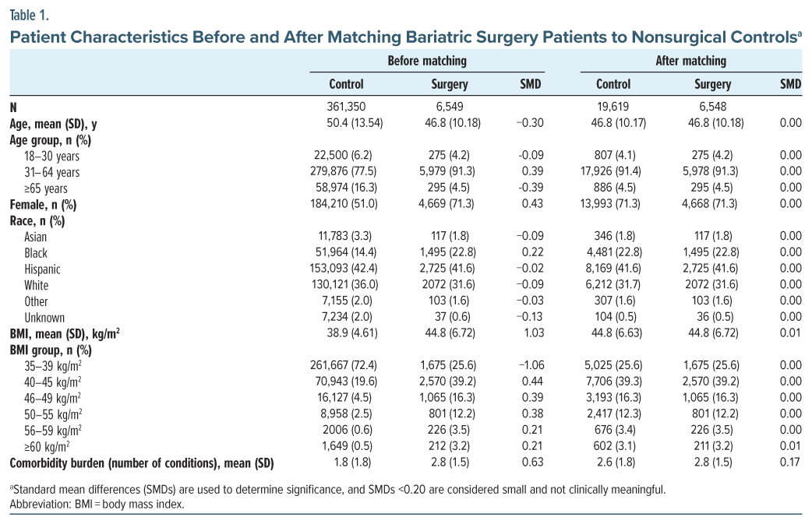
Task: Click the "Hispanic" race row label
Action: (42, 269)
